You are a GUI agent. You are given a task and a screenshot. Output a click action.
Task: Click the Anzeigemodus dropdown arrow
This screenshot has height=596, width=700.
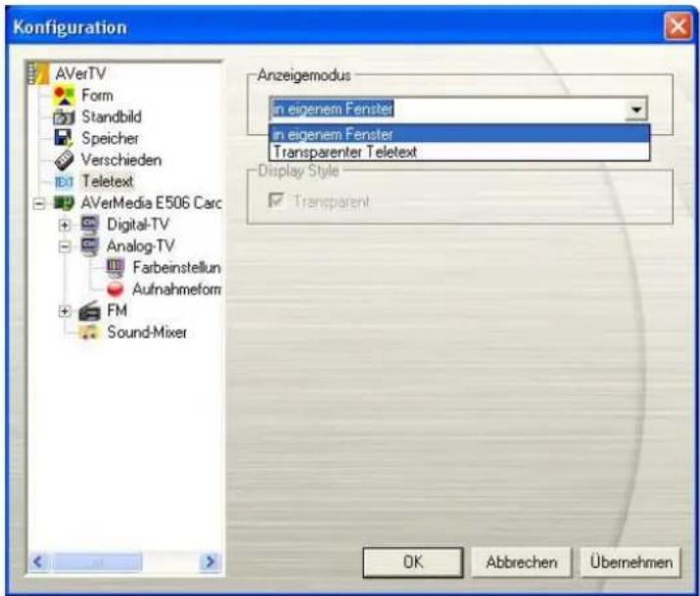point(636,110)
